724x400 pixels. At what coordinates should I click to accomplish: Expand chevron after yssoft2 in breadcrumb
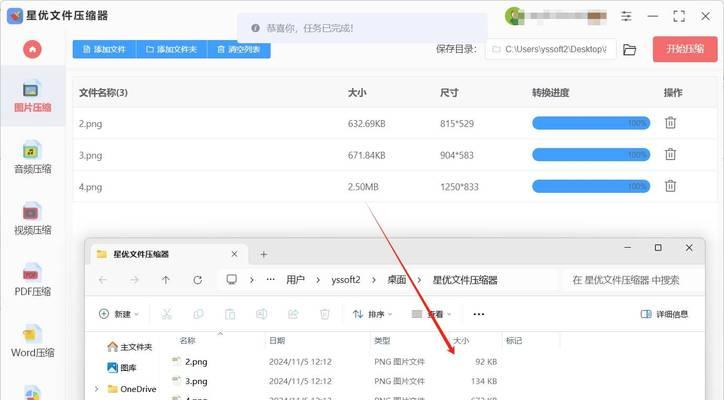(x=374, y=280)
